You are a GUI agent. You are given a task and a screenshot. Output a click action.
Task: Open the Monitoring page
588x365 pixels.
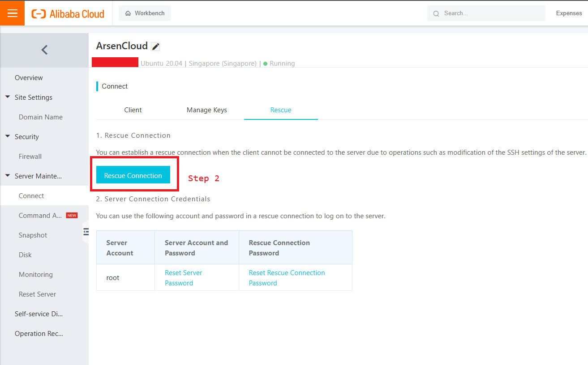36,275
